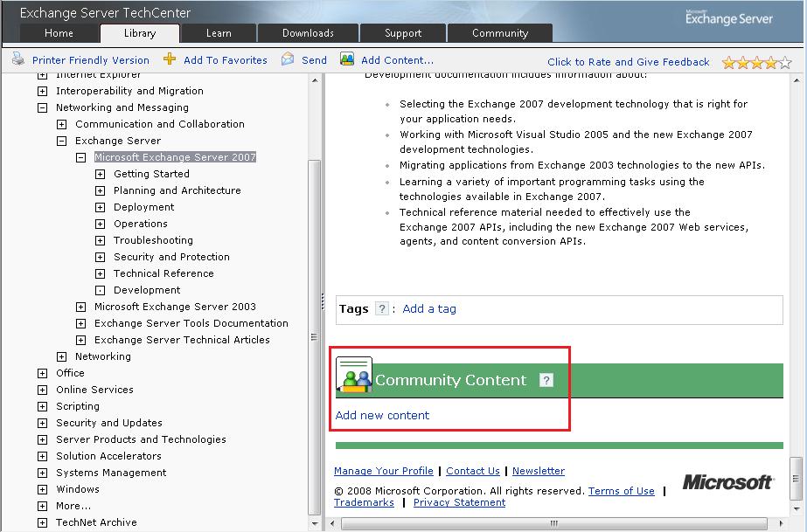Expand Microsoft Exchange Server 2003 node
The image size is (807, 532).
click(80, 307)
